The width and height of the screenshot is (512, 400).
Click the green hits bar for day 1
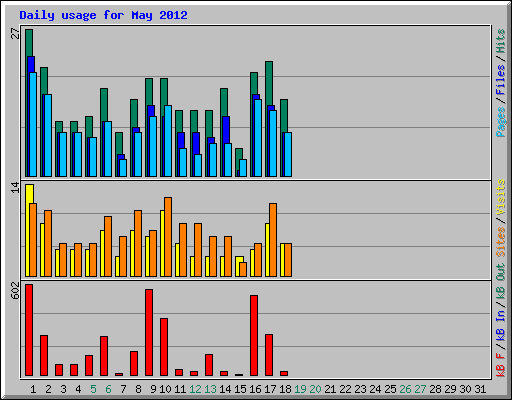pyautogui.click(x=29, y=43)
